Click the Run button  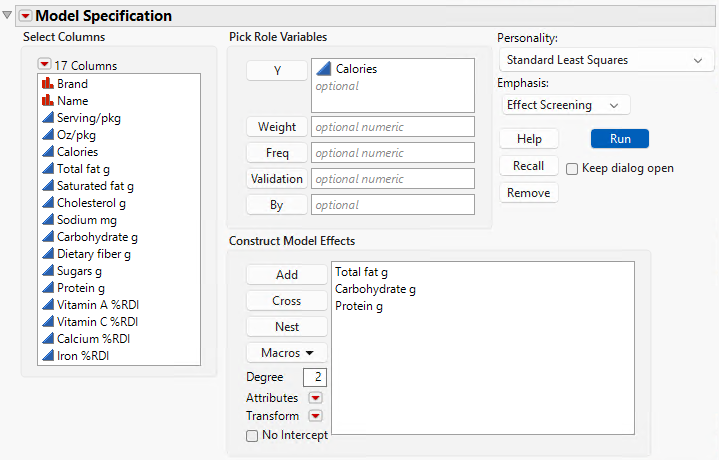click(620, 139)
